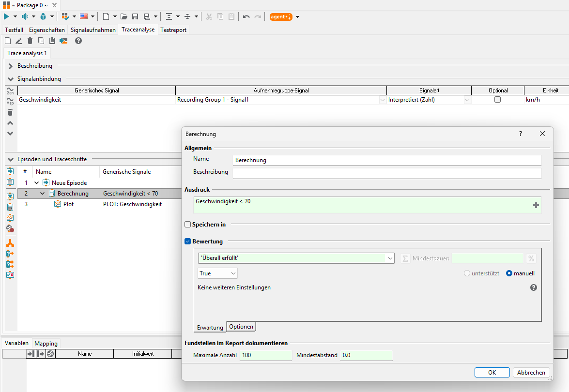Enable the Speichern in checkbox
569x392 pixels.
pos(187,225)
